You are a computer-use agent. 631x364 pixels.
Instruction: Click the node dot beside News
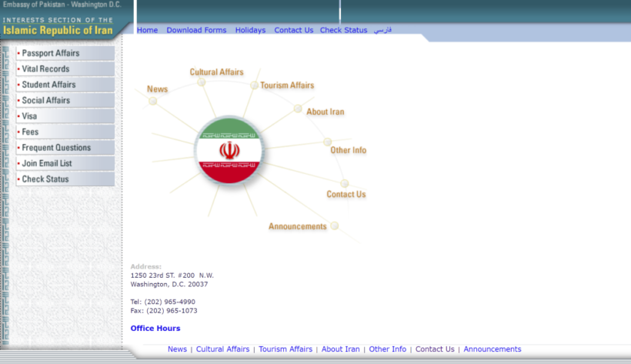[153, 101]
